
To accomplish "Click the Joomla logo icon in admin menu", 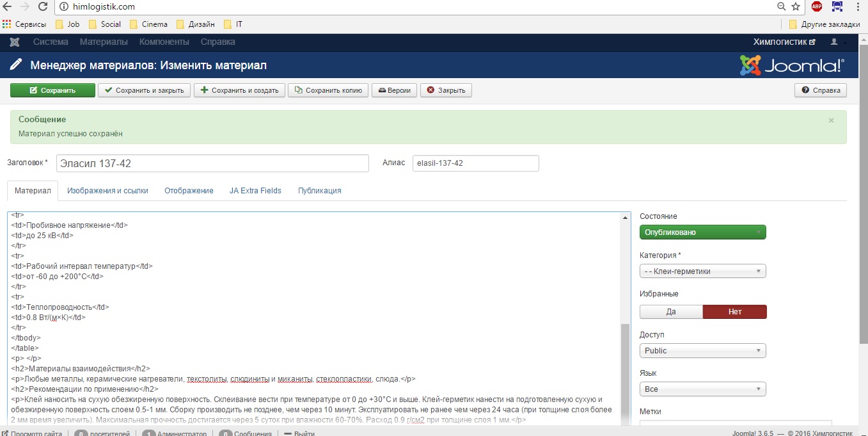I will [x=15, y=42].
